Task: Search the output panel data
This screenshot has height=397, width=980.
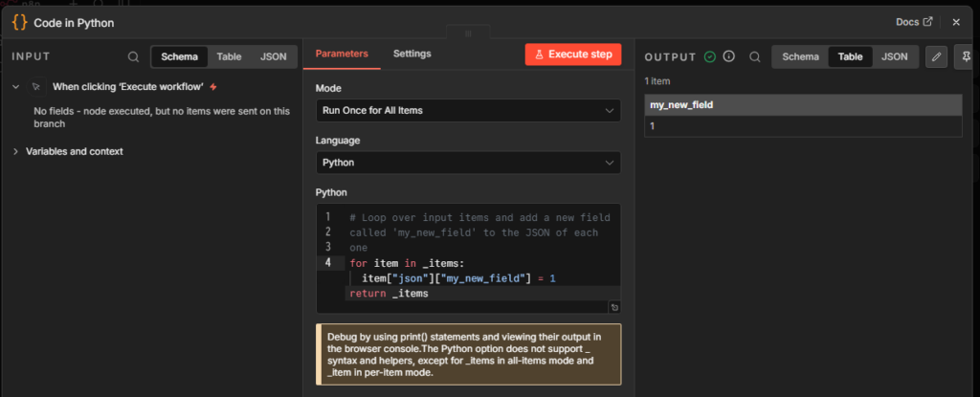Action: click(x=755, y=56)
